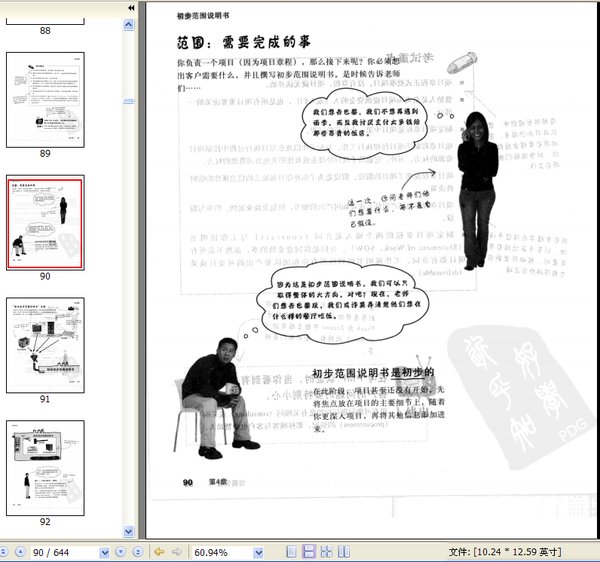600x562 pixels.
Task: Enable continuous page layout view
Action: (x=309, y=552)
